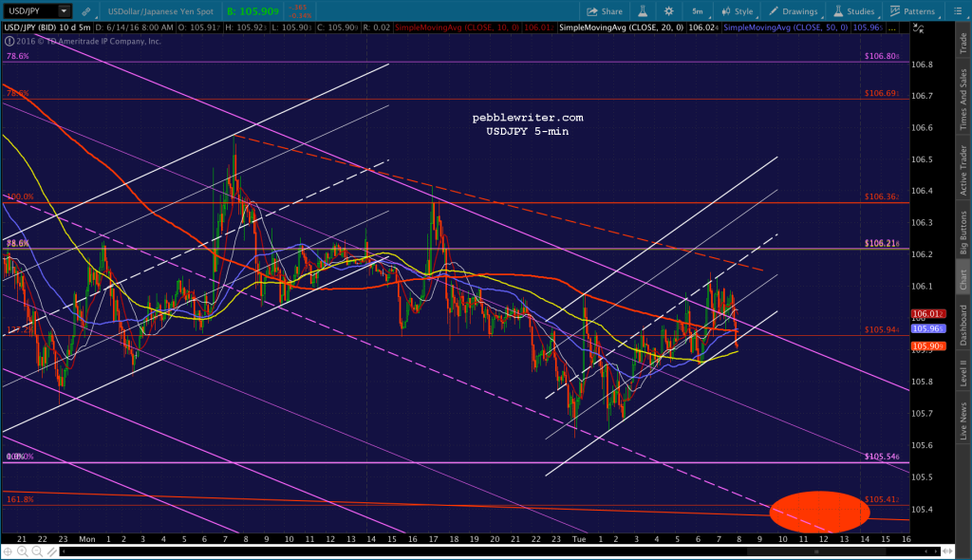
Task: Open the USD/JPY symbol dropdown arrow
Action: tap(64, 10)
